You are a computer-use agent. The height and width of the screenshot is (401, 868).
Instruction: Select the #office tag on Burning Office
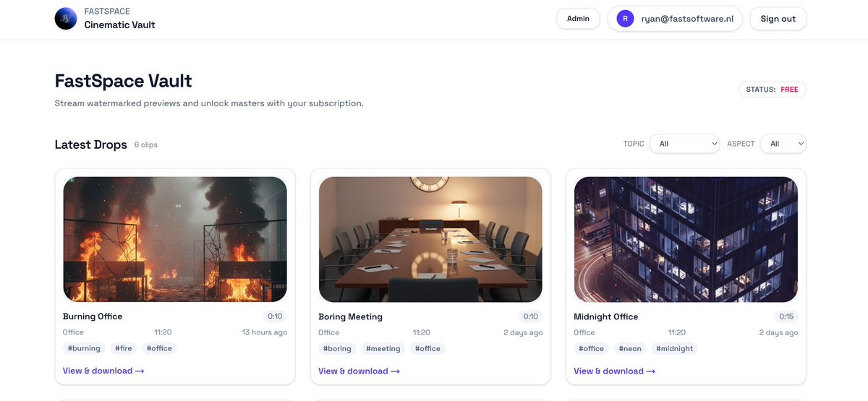click(159, 348)
